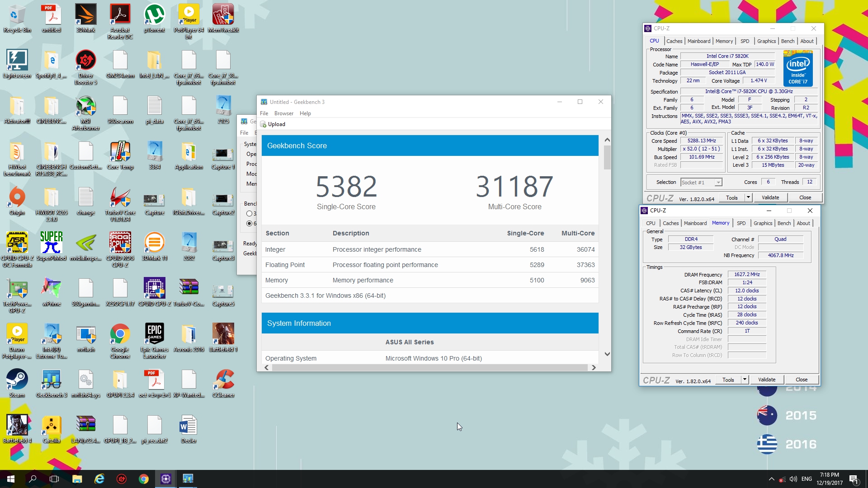Click the Multi-Core Score value 31187

(x=514, y=187)
